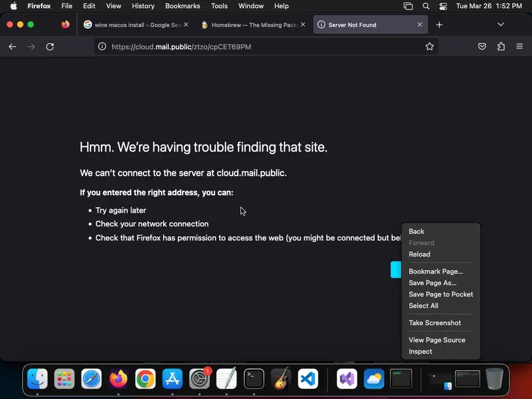Go back using the toolbar arrow
Screen dimensions: 532x399
tap(12, 46)
